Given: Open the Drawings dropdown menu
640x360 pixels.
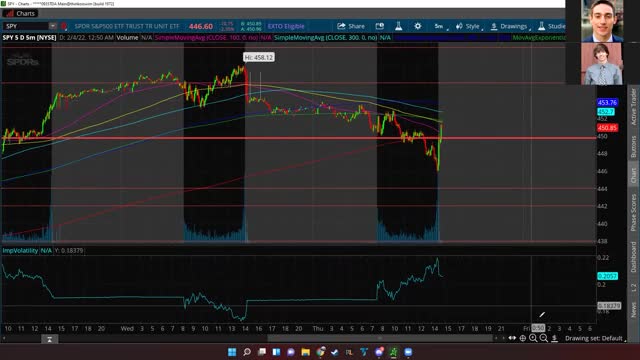Looking at the screenshot, I should coord(510,26).
